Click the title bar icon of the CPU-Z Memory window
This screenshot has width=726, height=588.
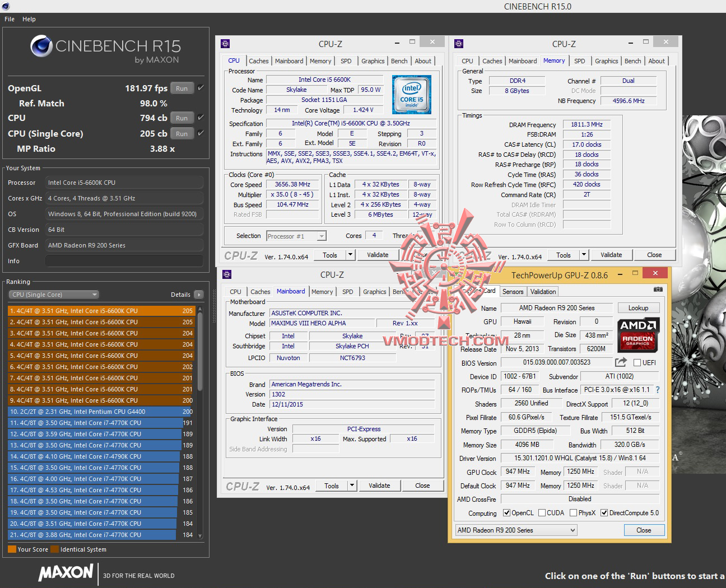pyautogui.click(x=459, y=44)
